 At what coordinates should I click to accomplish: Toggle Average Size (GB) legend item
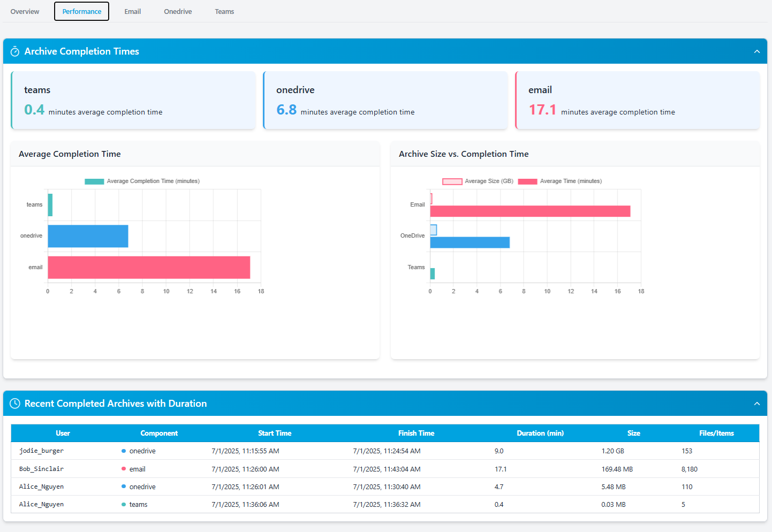coord(452,181)
